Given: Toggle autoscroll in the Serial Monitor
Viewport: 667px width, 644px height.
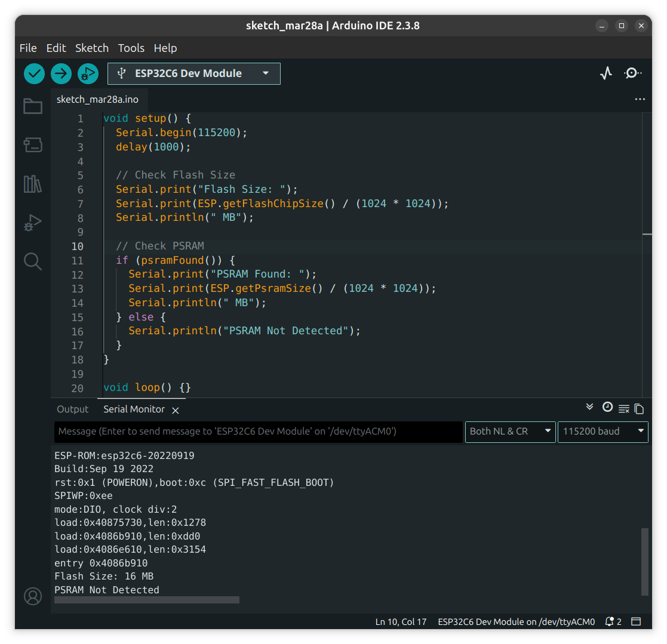Looking at the screenshot, I should coord(589,408).
